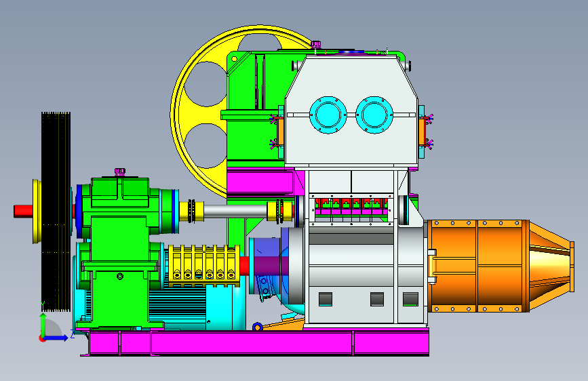
Task: Click the red shaft end beside the pulley
Action: tap(23, 211)
